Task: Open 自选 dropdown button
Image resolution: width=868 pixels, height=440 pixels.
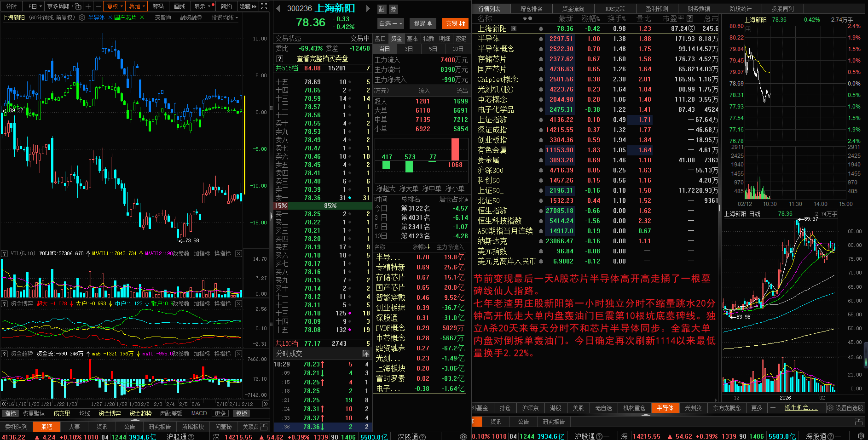Action: click(x=390, y=23)
